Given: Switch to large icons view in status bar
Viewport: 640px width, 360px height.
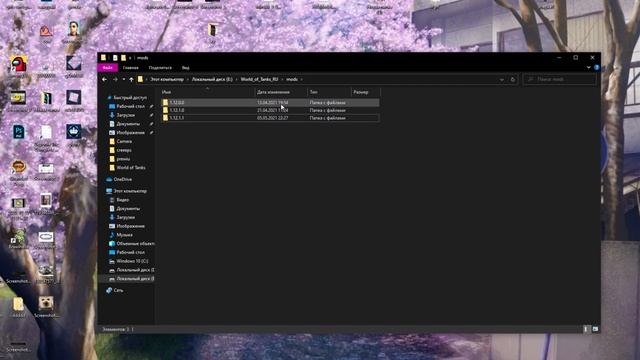Looking at the screenshot, I should pyautogui.click(x=595, y=329).
